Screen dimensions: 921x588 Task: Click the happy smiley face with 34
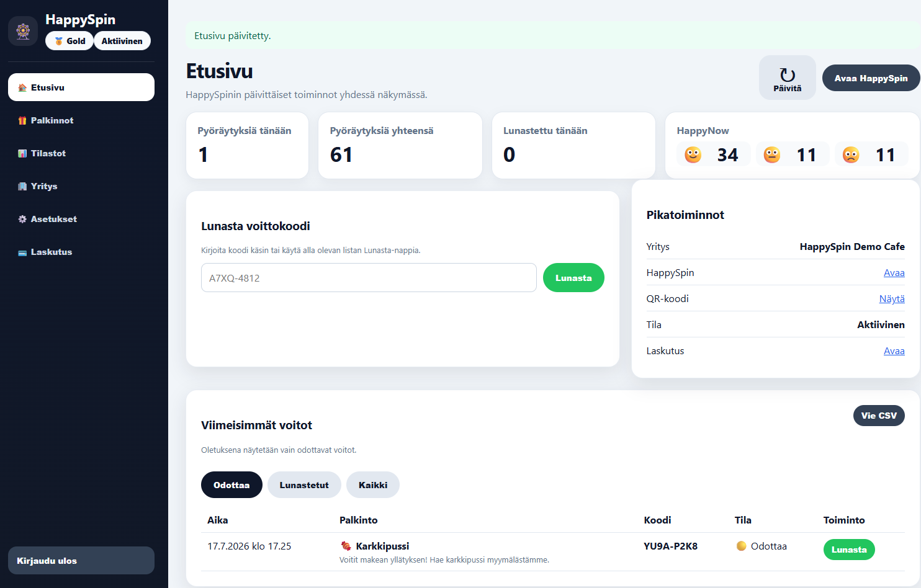[x=693, y=154]
